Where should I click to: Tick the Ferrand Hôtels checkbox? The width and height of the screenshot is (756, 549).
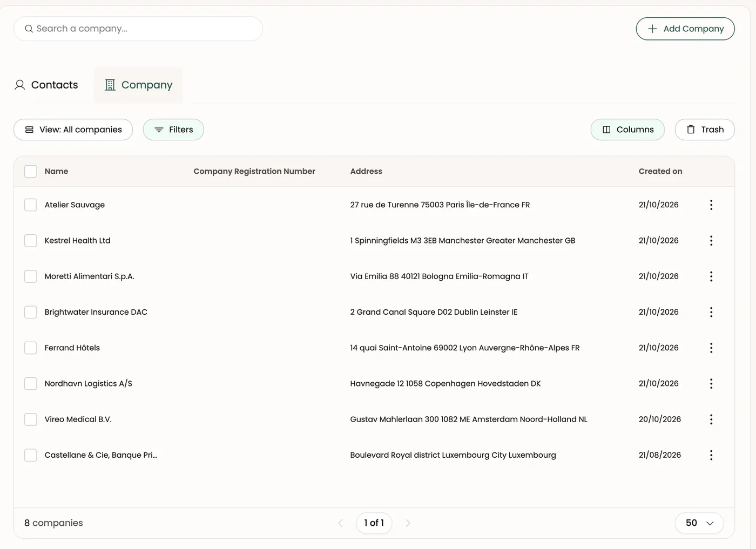pyautogui.click(x=31, y=348)
